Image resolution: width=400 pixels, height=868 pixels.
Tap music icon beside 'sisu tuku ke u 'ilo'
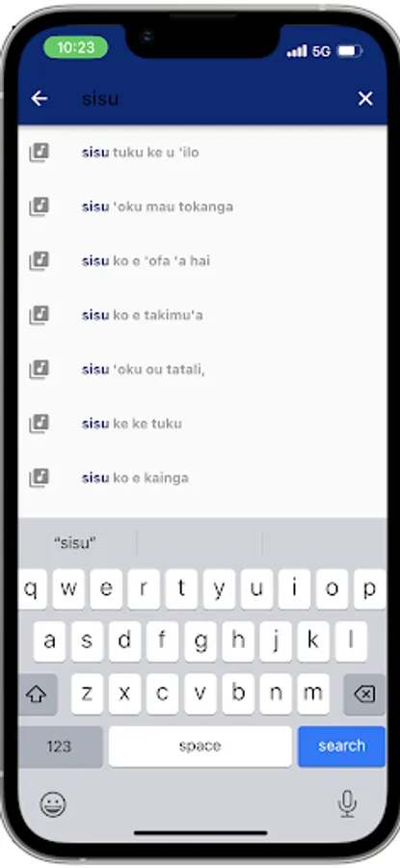[x=39, y=152]
